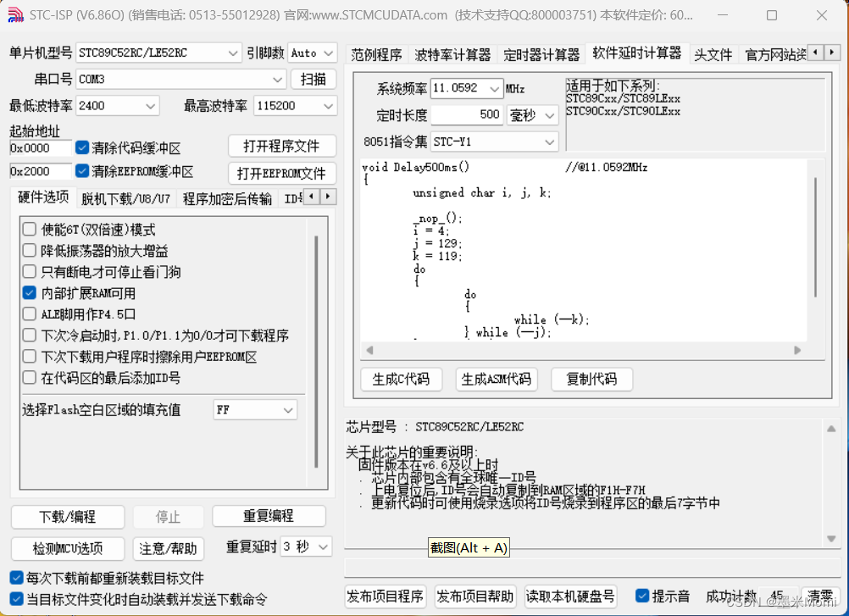Disable the 内部扩展RAM可用 option
849x616 pixels.
(30, 292)
